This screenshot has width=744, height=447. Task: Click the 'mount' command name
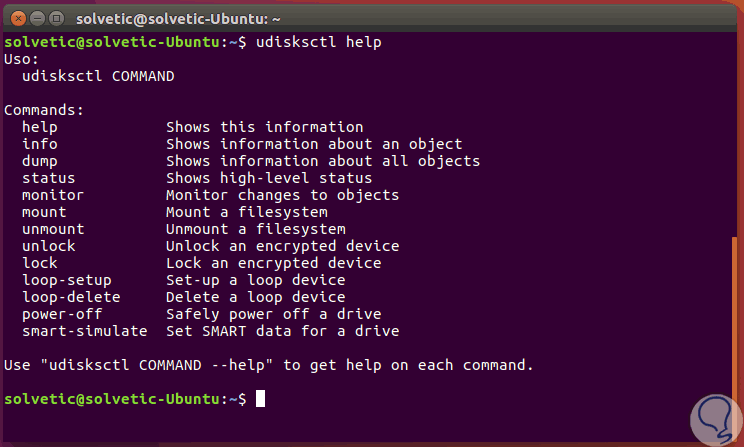[44, 212]
